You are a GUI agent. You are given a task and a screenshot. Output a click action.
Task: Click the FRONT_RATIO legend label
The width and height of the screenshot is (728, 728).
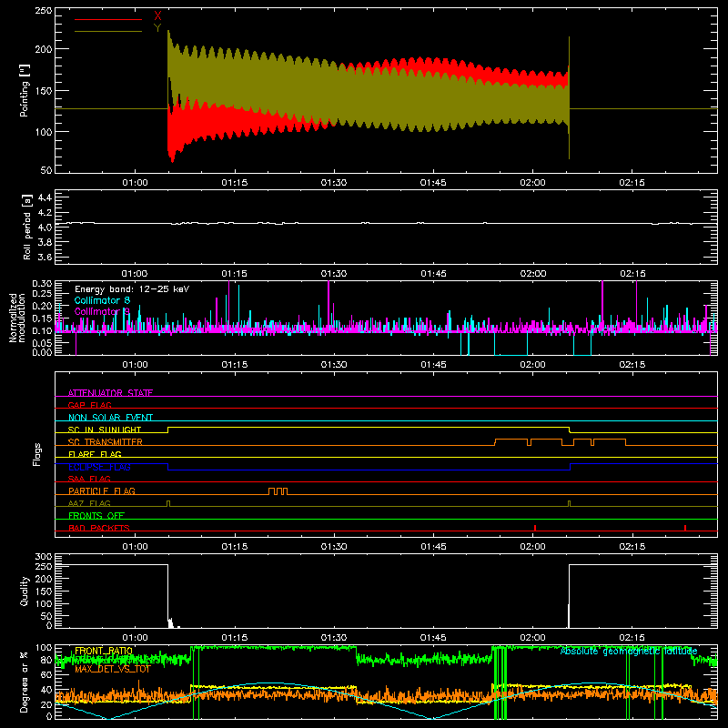[x=104, y=651]
